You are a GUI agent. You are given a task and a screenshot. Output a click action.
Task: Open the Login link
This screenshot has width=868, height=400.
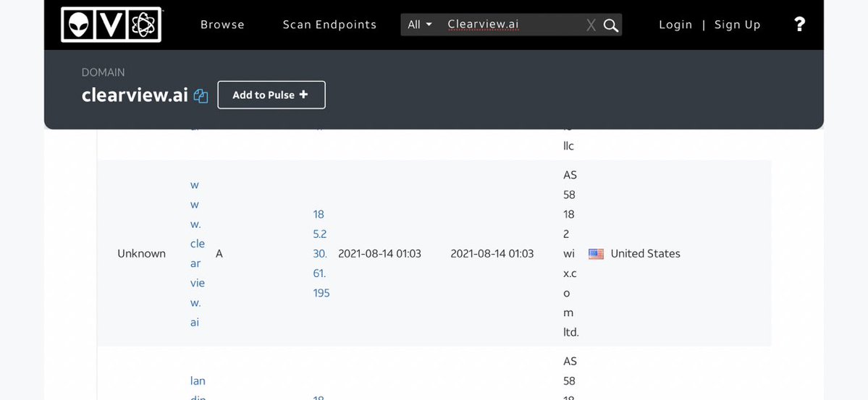(x=675, y=25)
